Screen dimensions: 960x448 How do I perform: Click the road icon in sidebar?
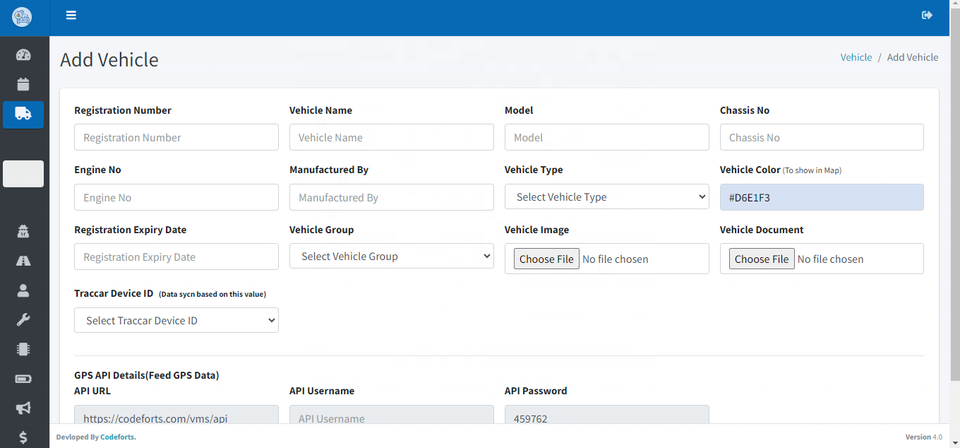tap(23, 261)
